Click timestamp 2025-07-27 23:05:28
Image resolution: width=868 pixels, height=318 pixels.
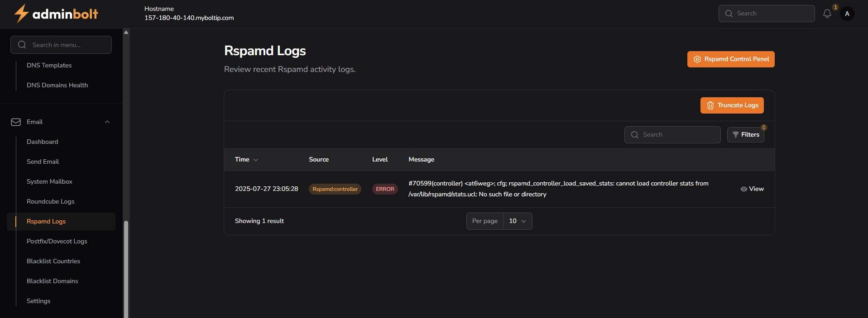pyautogui.click(x=266, y=189)
